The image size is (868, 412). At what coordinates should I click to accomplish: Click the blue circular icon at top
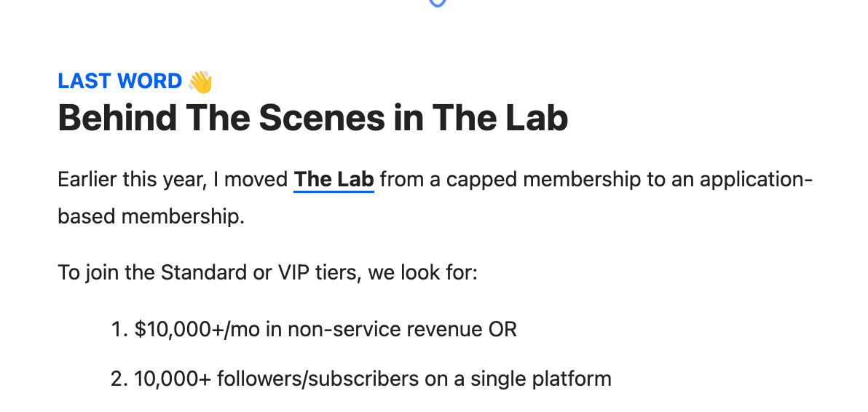(x=438, y=3)
